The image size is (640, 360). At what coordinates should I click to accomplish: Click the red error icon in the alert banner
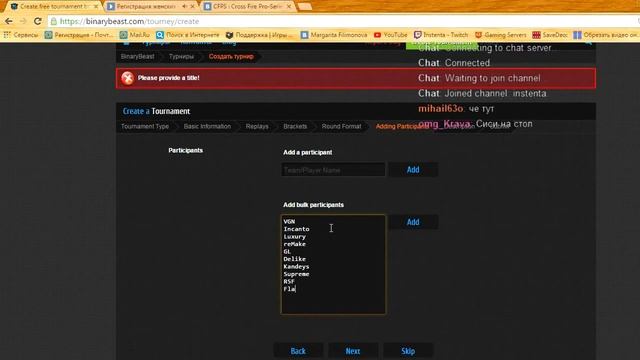click(127, 78)
